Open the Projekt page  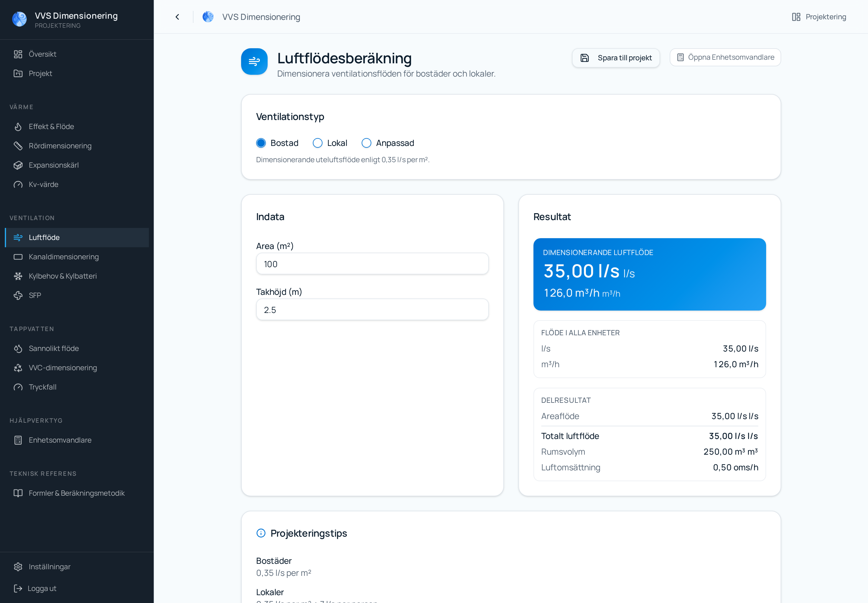[77, 73]
